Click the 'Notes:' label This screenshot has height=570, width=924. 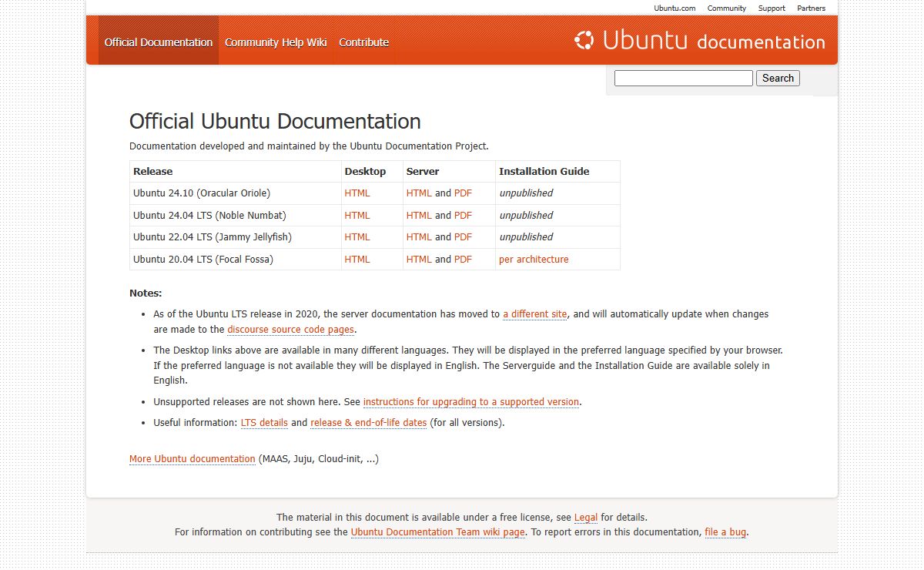[146, 293]
